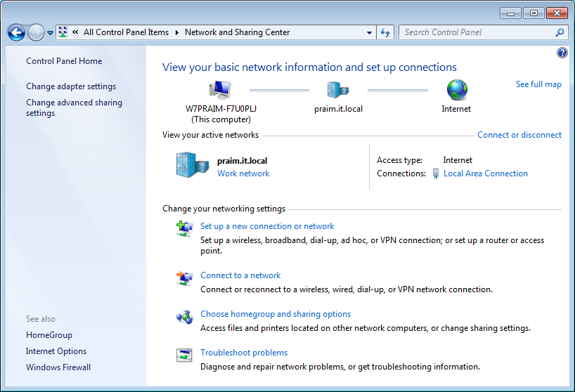
Task: Click the Troubleshoot problems icon
Action: (x=184, y=355)
